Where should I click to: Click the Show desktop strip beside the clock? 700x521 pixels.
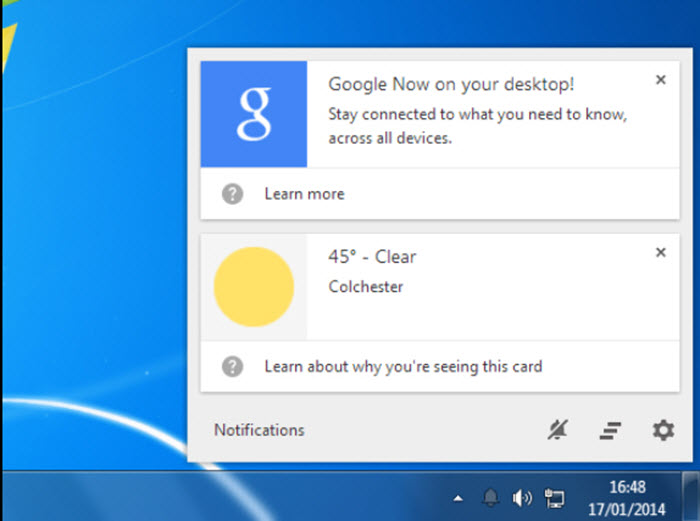coord(691,496)
